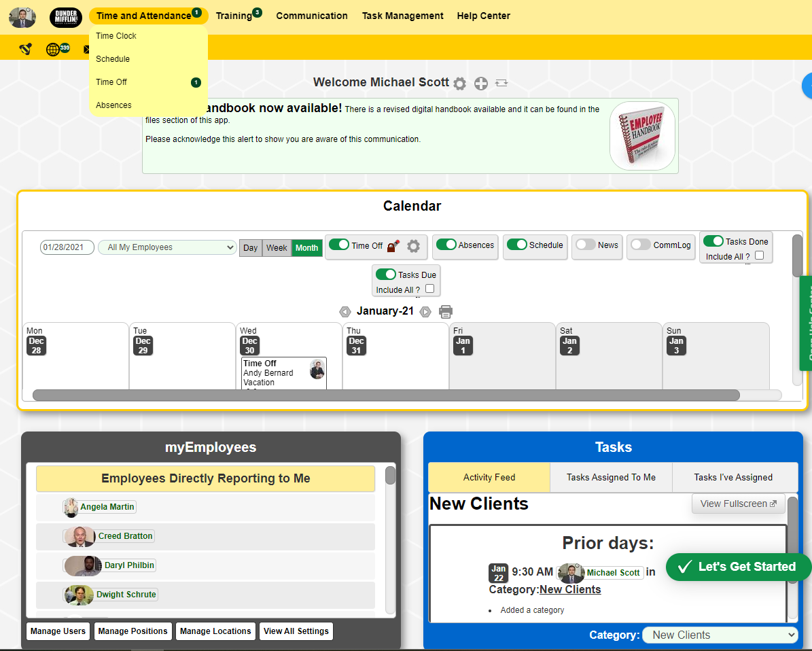Viewport: 812px width, 651px height.
Task: Open the Training menu
Action: click(234, 16)
